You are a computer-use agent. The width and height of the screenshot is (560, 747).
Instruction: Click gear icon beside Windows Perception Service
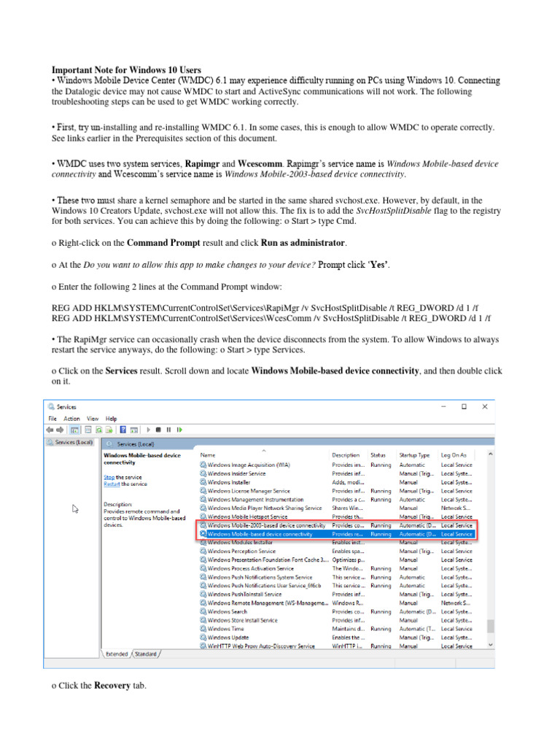(x=203, y=551)
